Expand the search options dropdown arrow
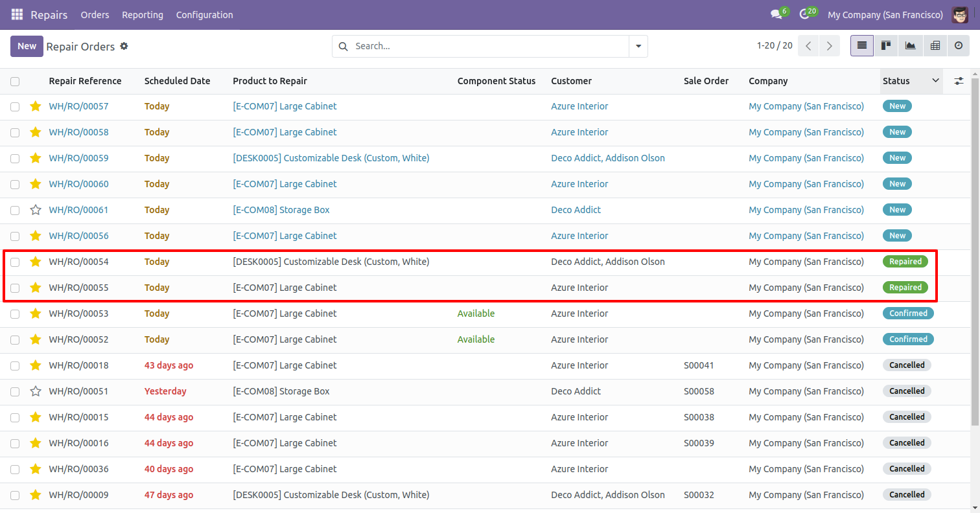Viewport: 980px width, 513px height. [638, 46]
